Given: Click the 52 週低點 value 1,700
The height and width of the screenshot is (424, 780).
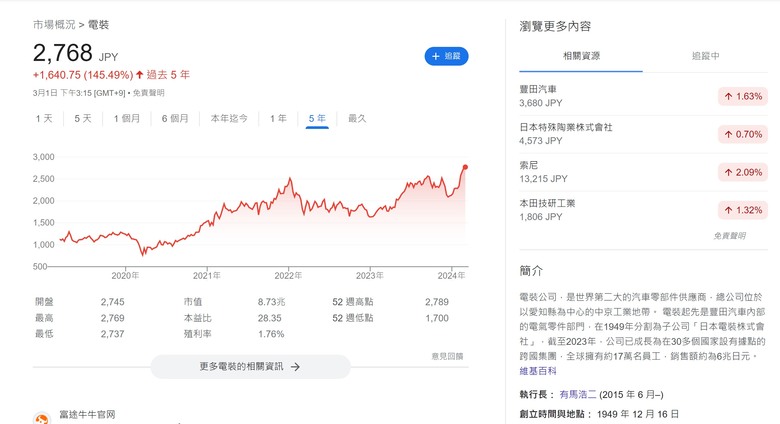Looking at the screenshot, I should point(437,318).
